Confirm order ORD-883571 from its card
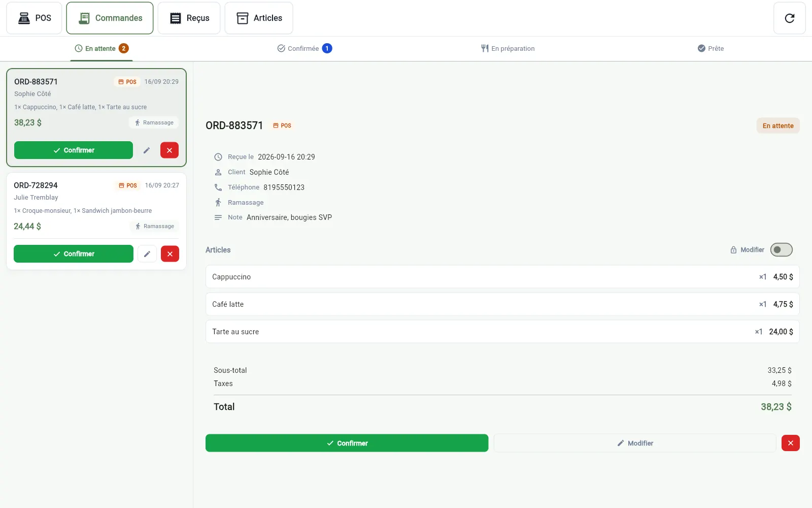This screenshot has width=812, height=508. pyautogui.click(x=74, y=150)
